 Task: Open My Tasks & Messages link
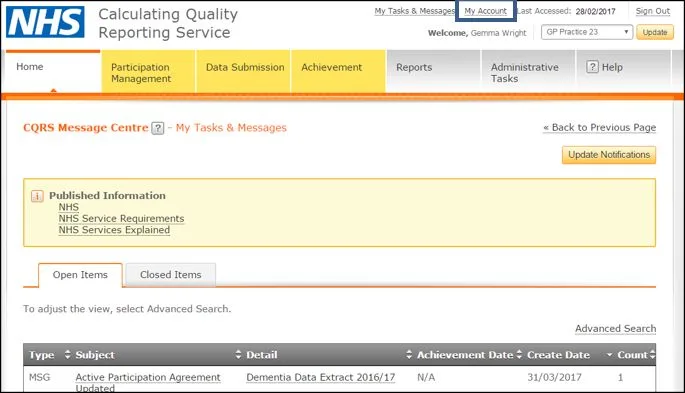click(x=414, y=11)
